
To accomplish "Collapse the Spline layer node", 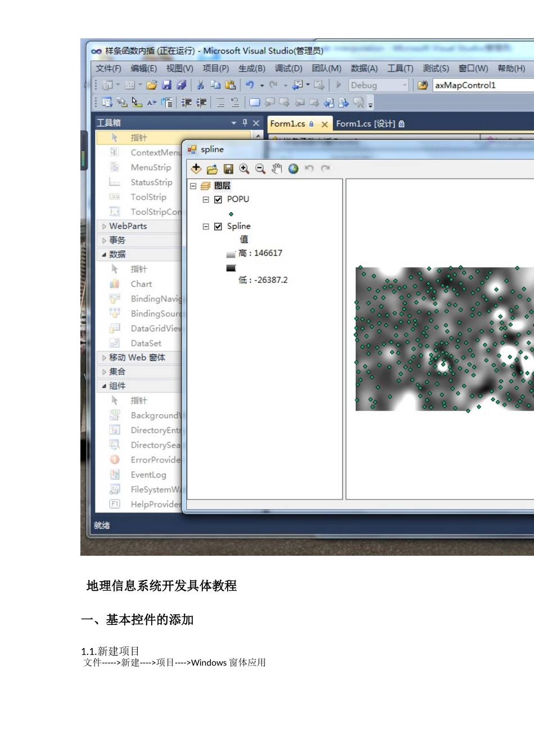I will pos(206,226).
